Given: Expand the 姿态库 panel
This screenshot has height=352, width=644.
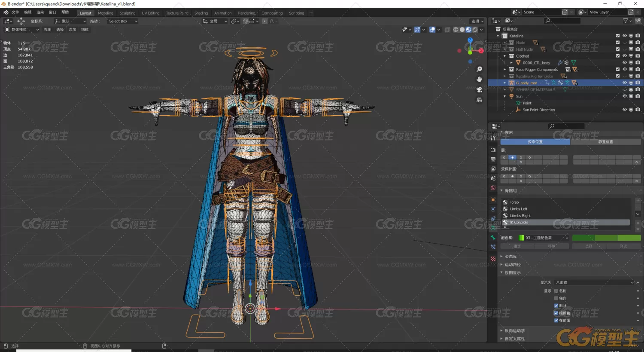Looking at the screenshot, I should coord(510,257).
